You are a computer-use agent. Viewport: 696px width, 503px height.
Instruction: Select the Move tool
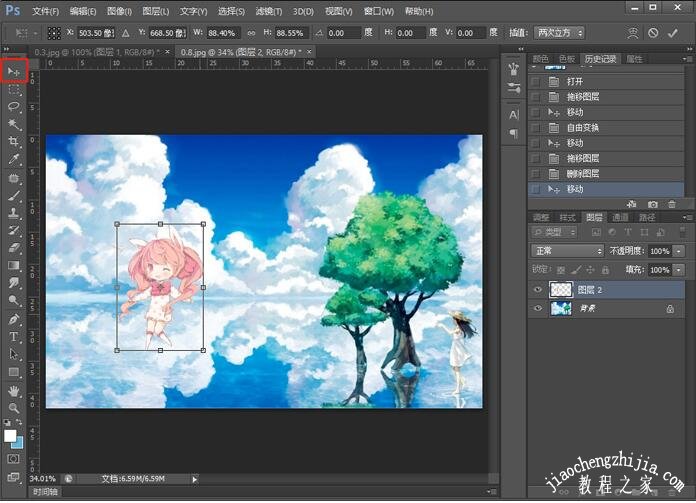[14, 71]
